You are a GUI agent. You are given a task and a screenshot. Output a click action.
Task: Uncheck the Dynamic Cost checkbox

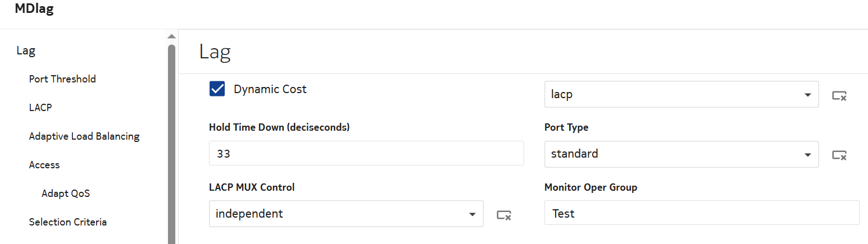217,89
